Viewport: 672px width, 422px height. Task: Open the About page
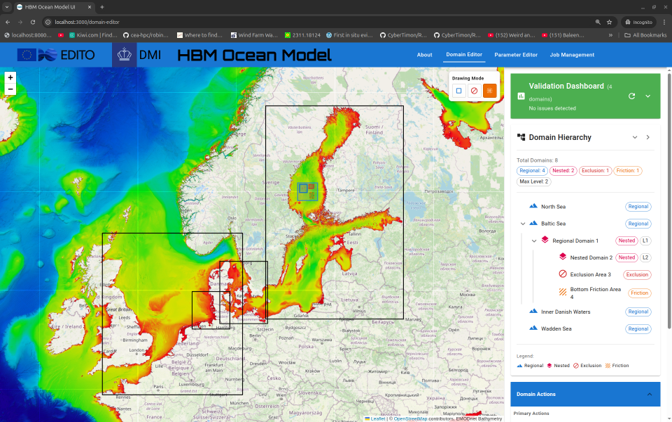tap(424, 55)
